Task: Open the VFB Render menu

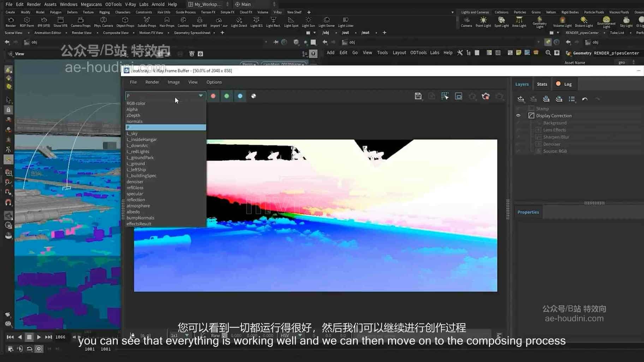Action: point(152,82)
